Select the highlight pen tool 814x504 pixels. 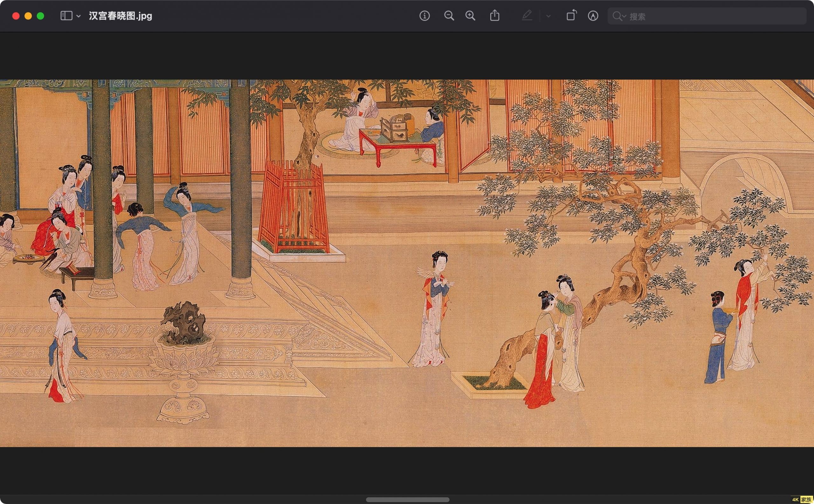tap(527, 15)
